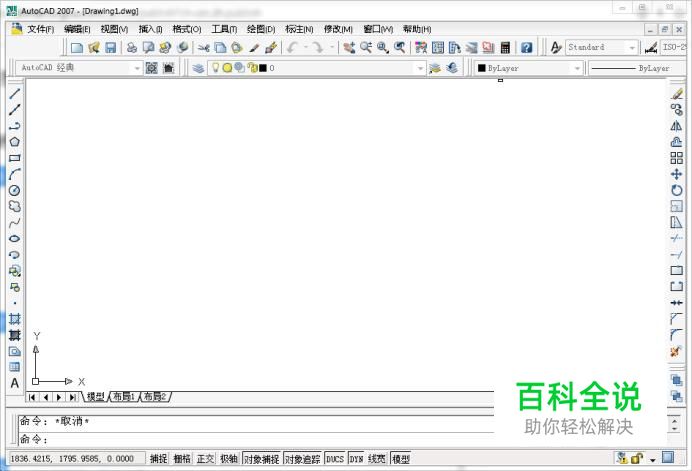Open the ByLayer color dropdown
Image resolution: width=692 pixels, height=471 pixels.
click(x=577, y=68)
